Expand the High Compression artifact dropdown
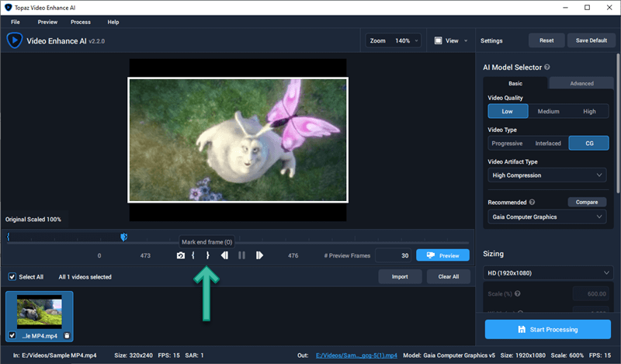 coord(547,175)
